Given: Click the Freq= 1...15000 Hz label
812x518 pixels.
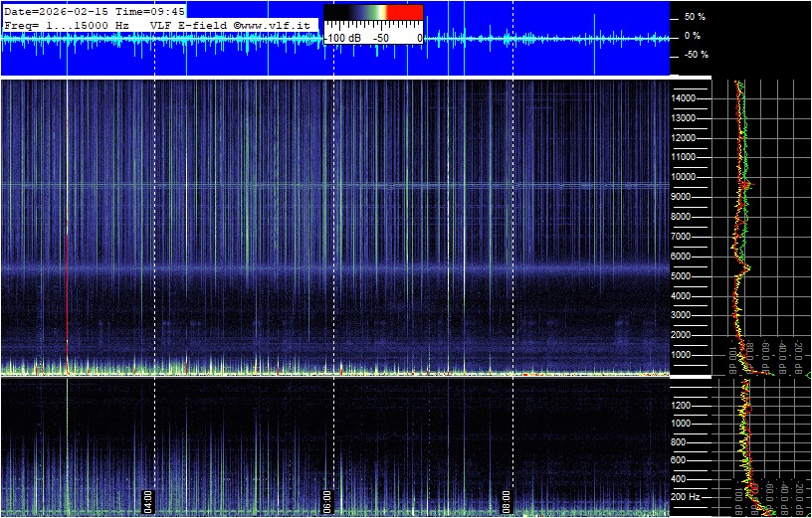Looking at the screenshot, I should pos(68,24).
